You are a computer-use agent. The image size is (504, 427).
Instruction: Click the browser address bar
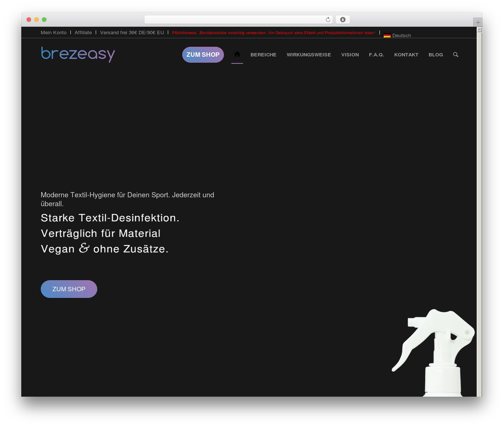[239, 20]
